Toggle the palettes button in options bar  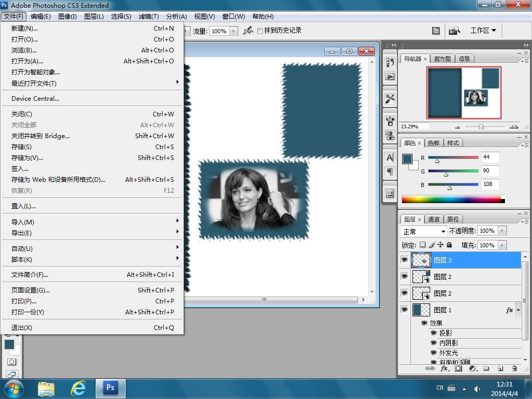click(436, 31)
